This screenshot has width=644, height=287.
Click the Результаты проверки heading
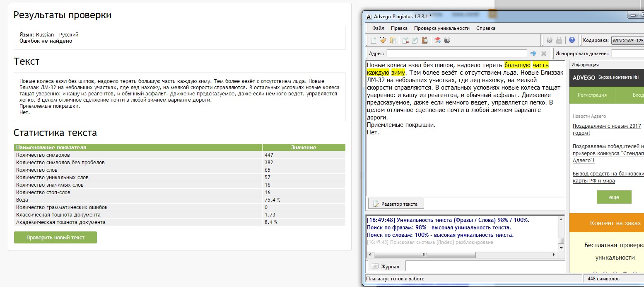(63, 15)
